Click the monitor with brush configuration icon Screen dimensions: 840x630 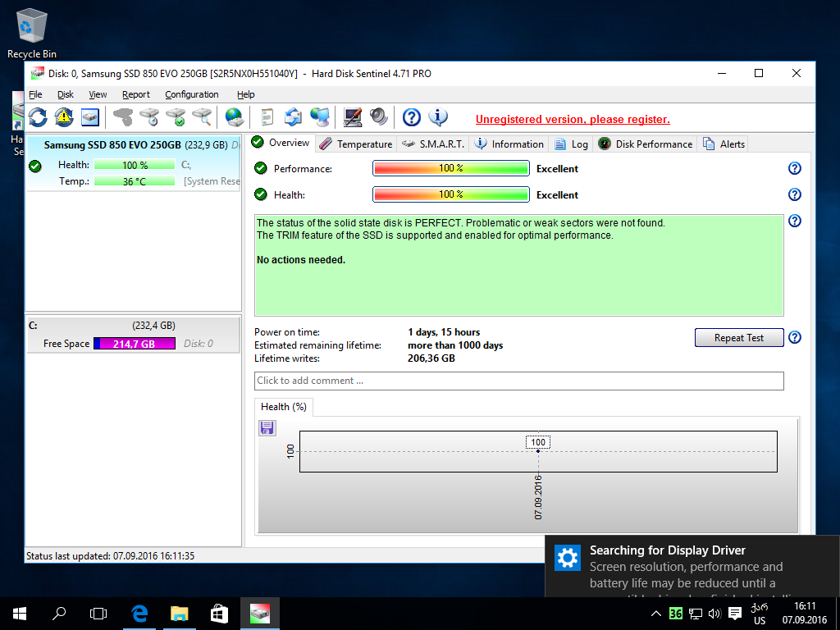(353, 117)
